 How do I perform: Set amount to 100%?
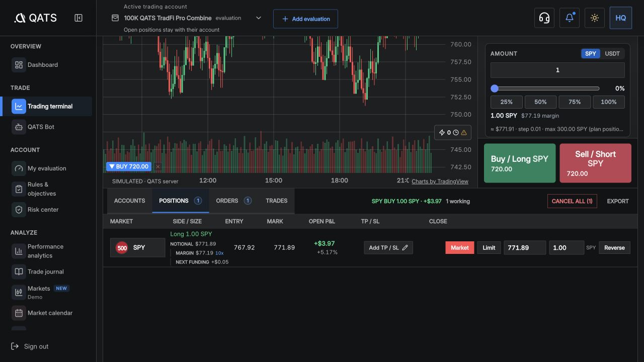[609, 102]
